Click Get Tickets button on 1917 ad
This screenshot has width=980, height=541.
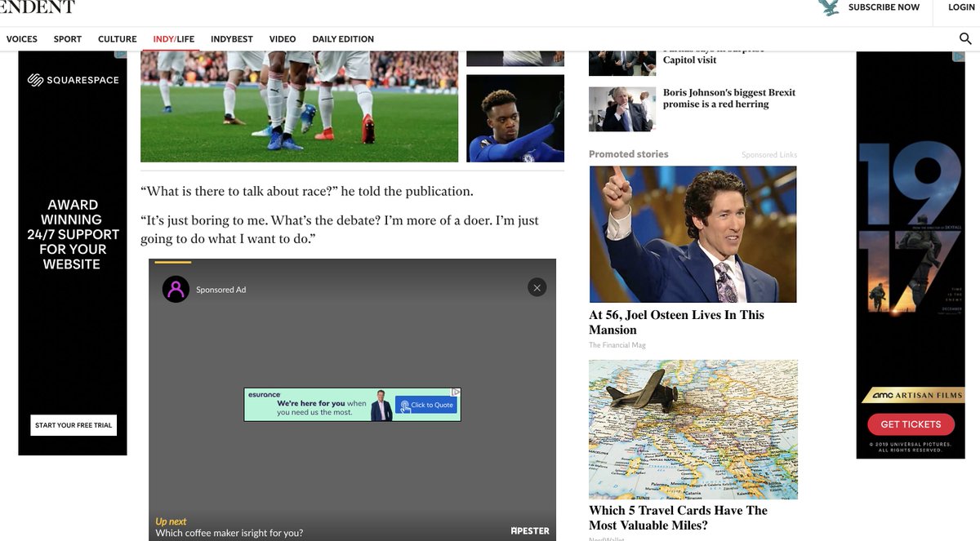(911, 424)
